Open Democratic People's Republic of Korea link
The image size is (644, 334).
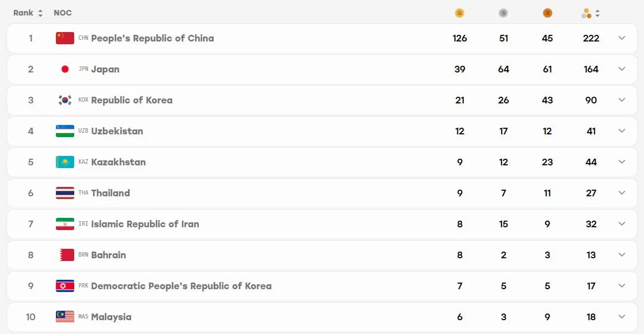(181, 286)
